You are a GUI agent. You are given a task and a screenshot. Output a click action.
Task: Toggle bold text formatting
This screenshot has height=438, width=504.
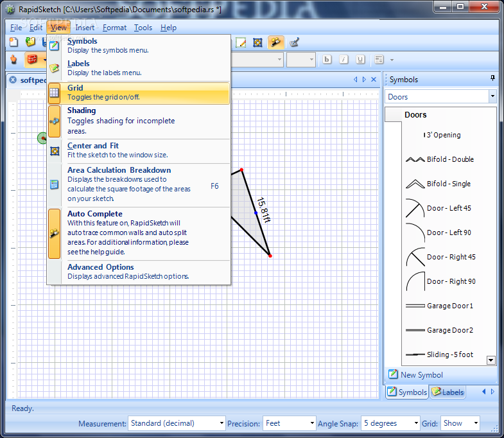click(327, 60)
